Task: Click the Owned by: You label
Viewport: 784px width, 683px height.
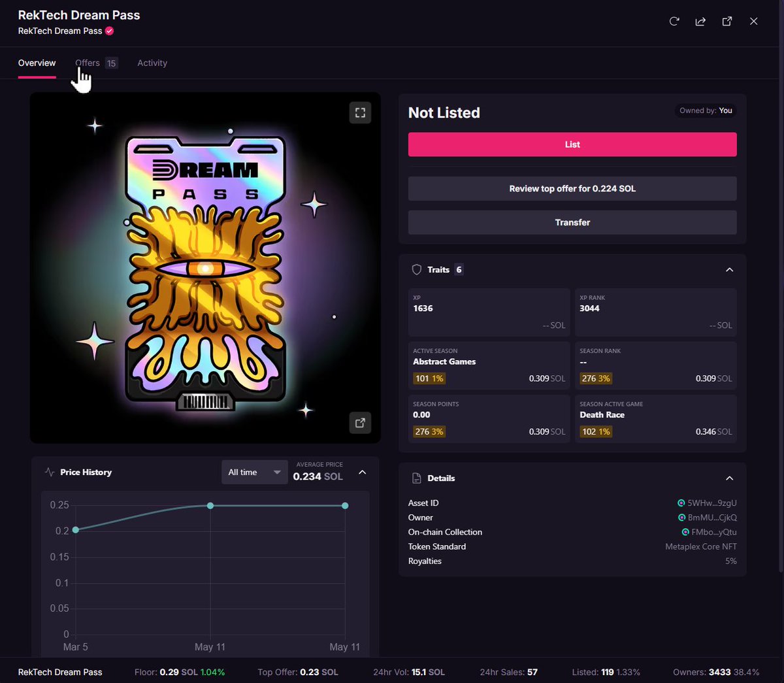Action: coord(706,110)
